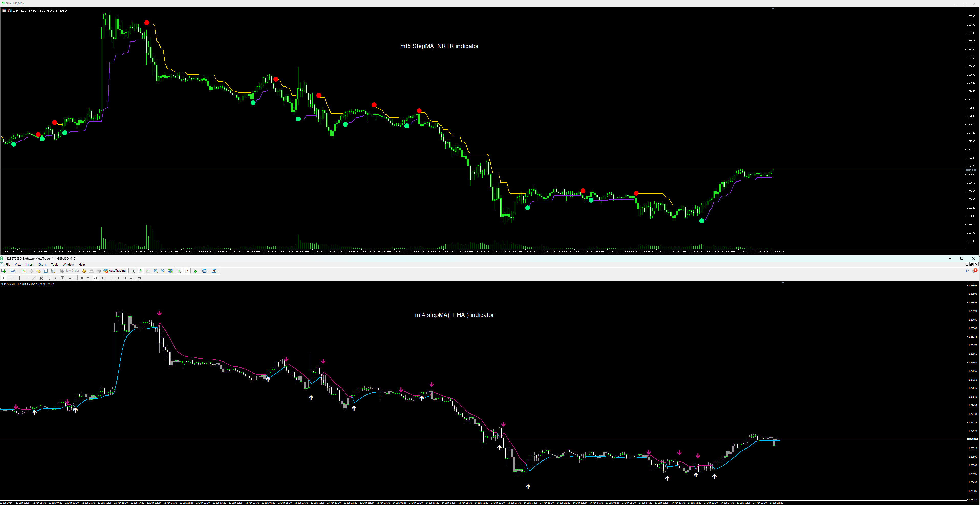The height and width of the screenshot is (505, 980).
Task: Select the Fibonacci retracement tool
Action: [48, 278]
